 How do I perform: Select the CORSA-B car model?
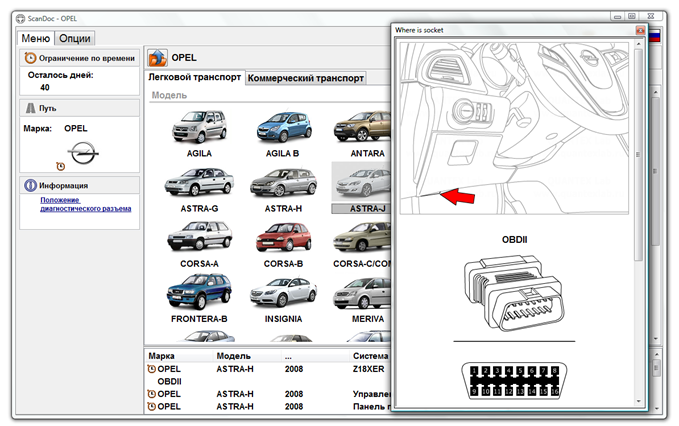tap(283, 245)
